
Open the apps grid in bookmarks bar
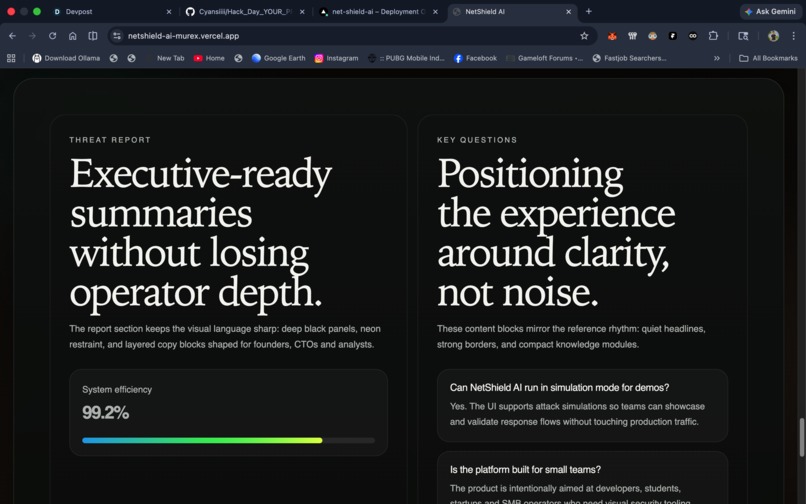click(11, 58)
